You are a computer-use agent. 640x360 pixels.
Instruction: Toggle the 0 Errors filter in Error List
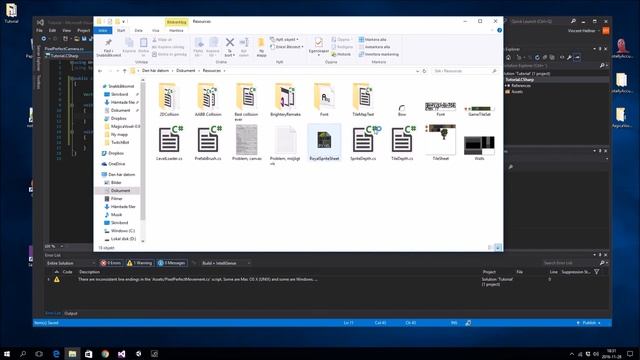111,263
